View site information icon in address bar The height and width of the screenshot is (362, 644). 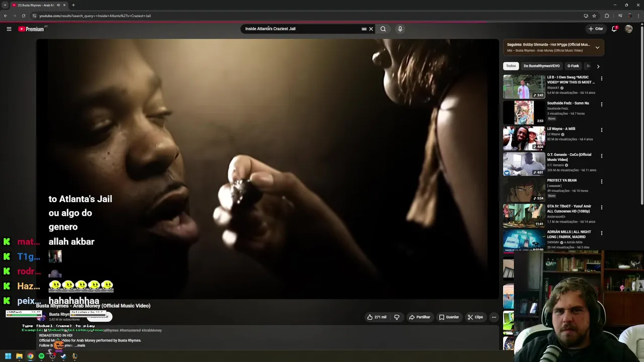point(34,16)
